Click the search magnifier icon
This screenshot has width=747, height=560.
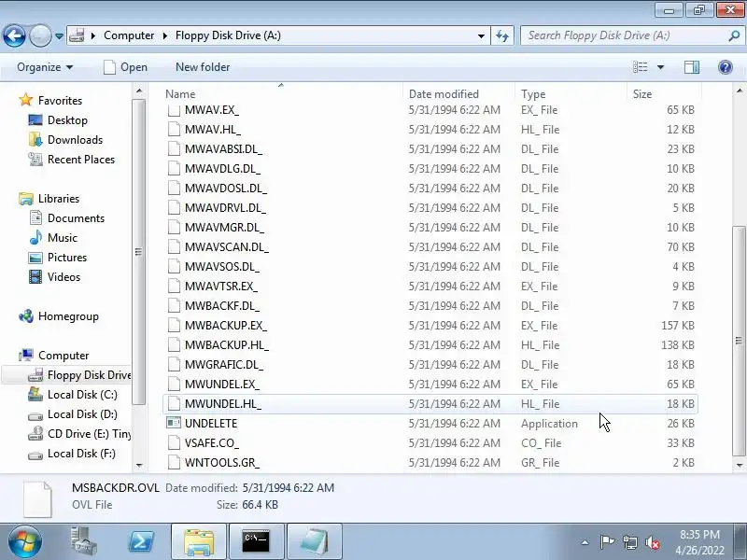tap(734, 35)
